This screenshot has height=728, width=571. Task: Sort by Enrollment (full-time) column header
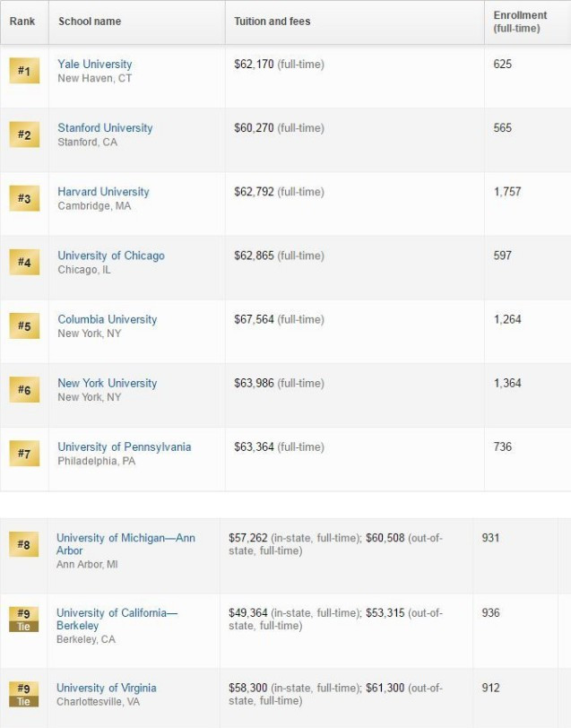point(520,22)
